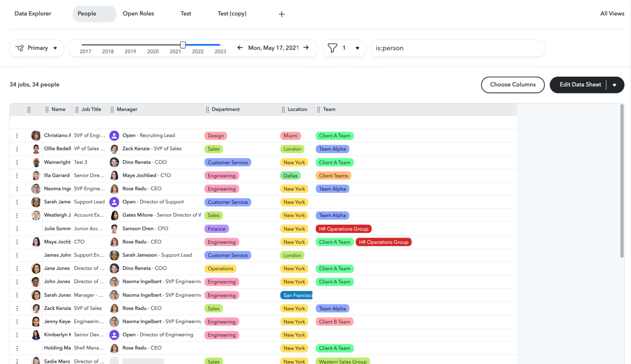Expand the Edit Data Sheet dropdown arrow

click(x=614, y=85)
